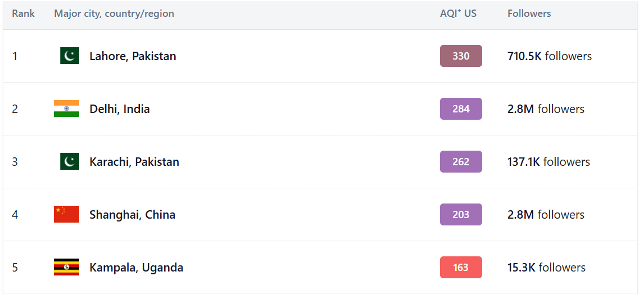644x294 pixels.
Task: Click the Pakistan flag next to Lahore
Action: click(70, 56)
